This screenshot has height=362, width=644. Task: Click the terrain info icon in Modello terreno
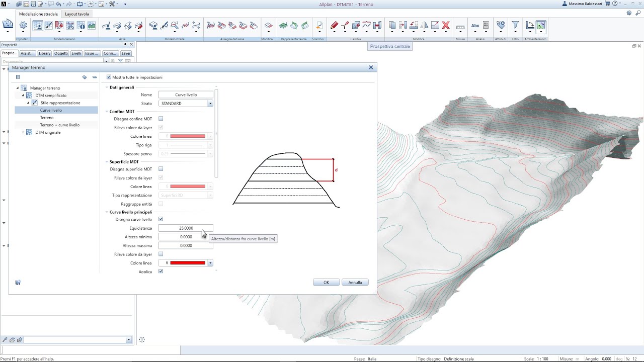[x=81, y=26]
